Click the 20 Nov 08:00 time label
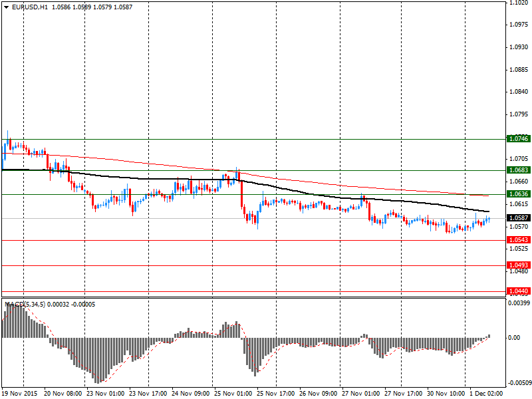This screenshot has width=532, height=399. point(63,394)
